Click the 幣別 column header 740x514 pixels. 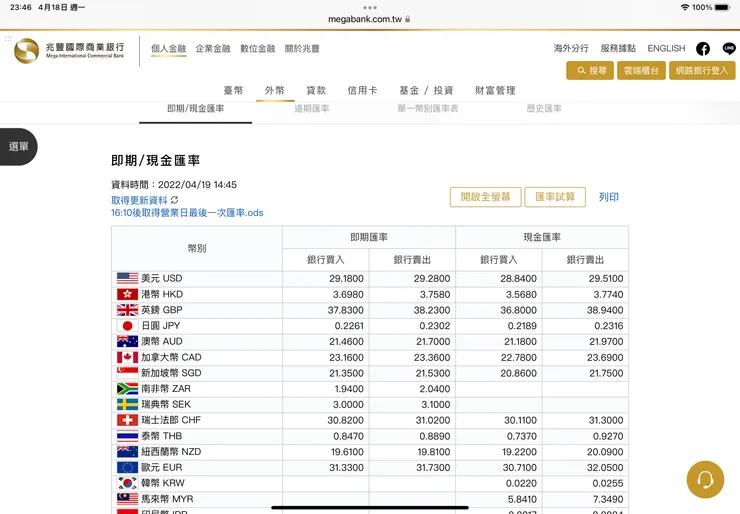coord(197,248)
